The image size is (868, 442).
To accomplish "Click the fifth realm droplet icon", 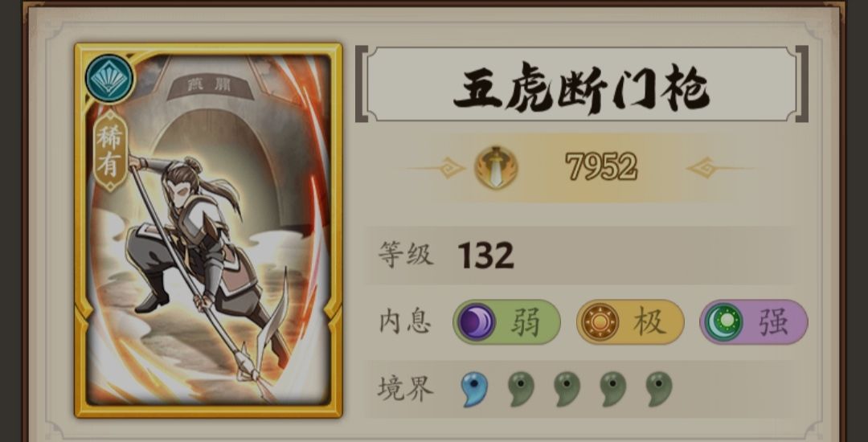I will click(x=659, y=389).
